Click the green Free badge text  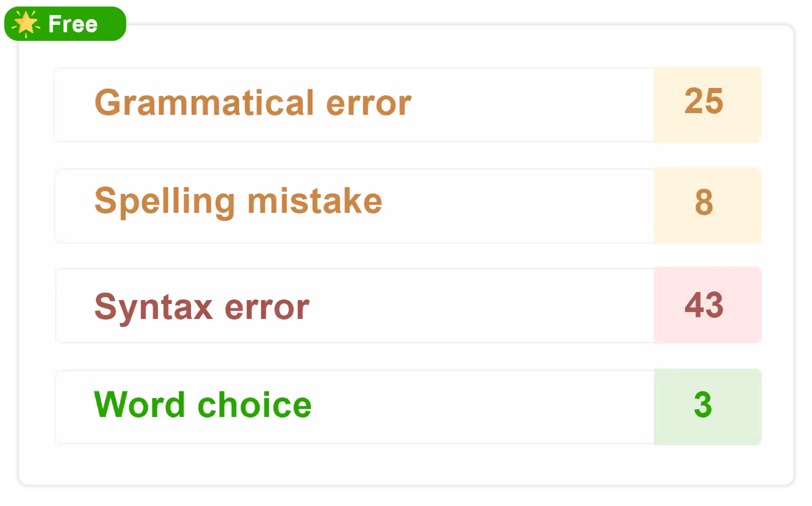(73, 24)
